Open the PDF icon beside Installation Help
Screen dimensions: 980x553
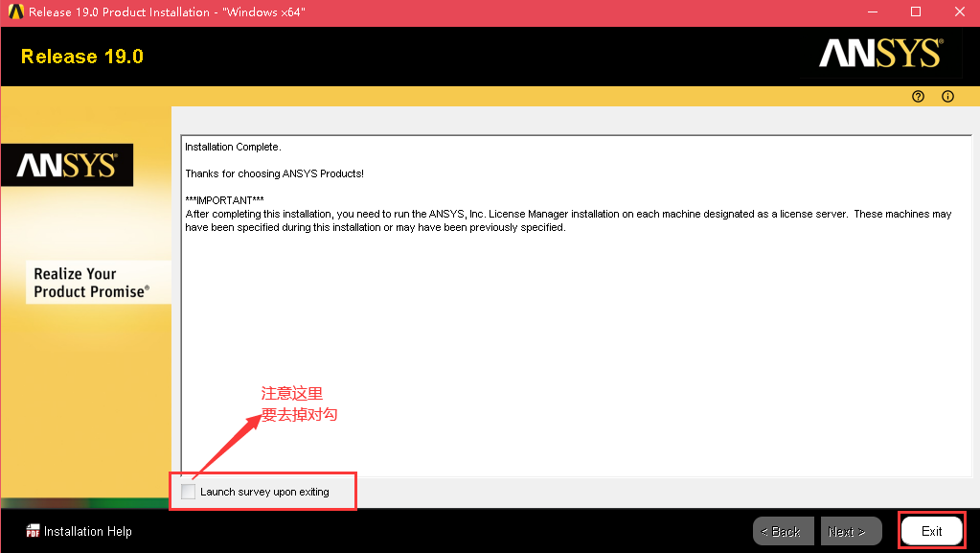[33, 531]
